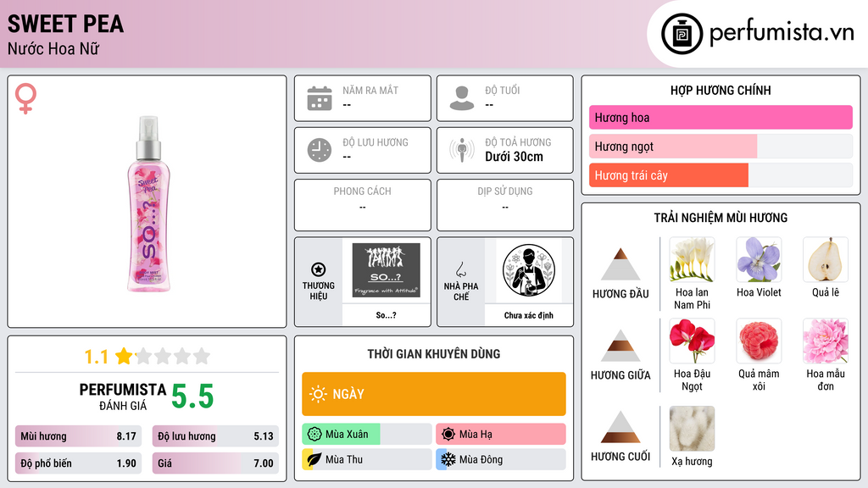Click the Thời gian khuyên dùng heading
The image size is (868, 488).
(x=434, y=353)
